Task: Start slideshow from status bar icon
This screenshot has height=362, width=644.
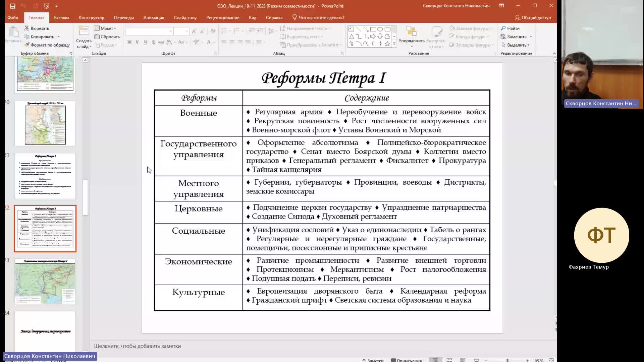Action: (476, 360)
